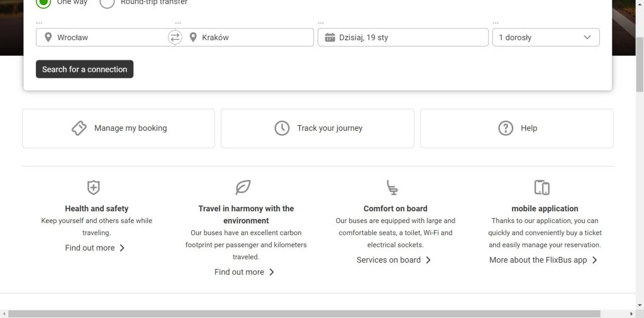Select the One way radio button
The width and height of the screenshot is (644, 318).
pos(43,2)
